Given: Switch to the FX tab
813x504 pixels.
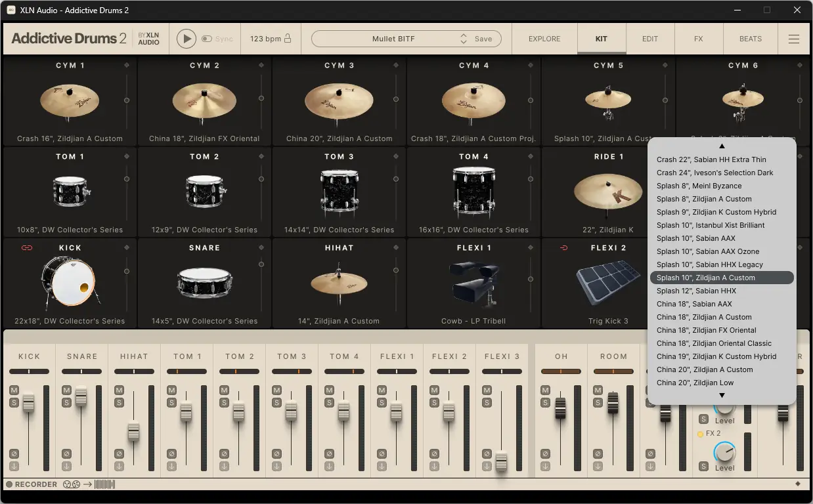Looking at the screenshot, I should [x=699, y=39].
